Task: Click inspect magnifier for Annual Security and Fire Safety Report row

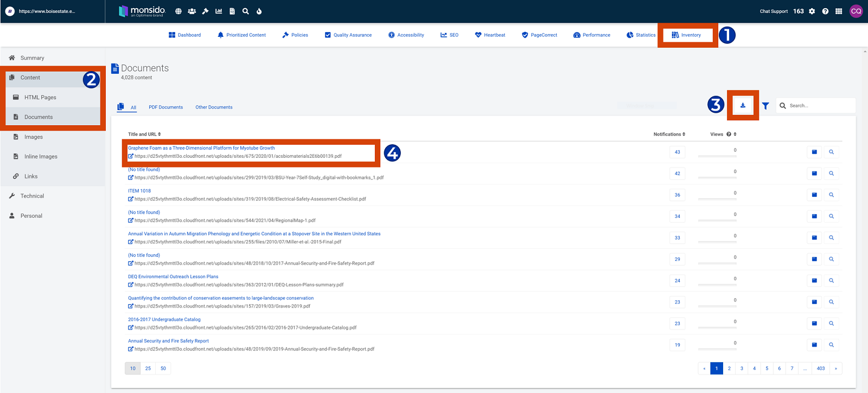Action: point(831,345)
